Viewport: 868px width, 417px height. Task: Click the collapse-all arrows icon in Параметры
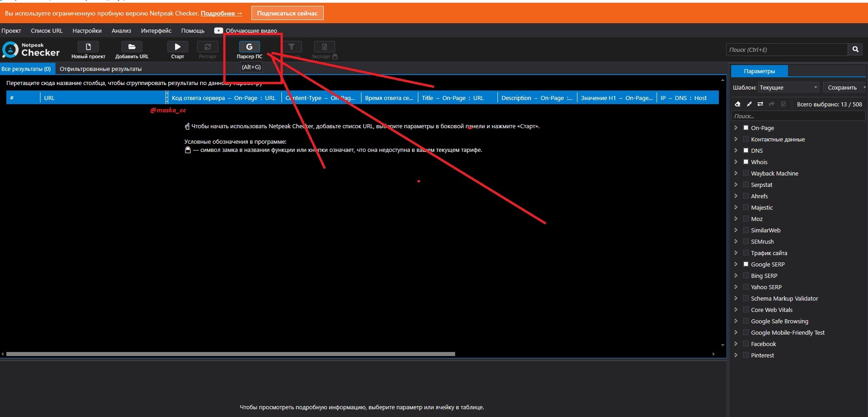[x=749, y=104]
